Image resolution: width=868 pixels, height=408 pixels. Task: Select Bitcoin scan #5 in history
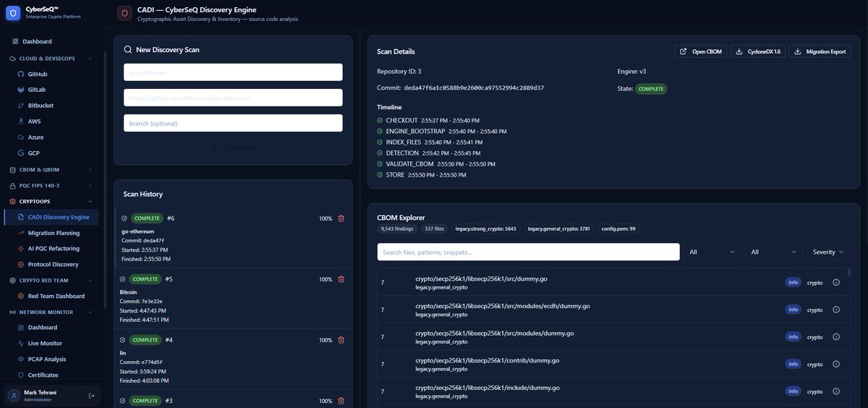[233, 299]
